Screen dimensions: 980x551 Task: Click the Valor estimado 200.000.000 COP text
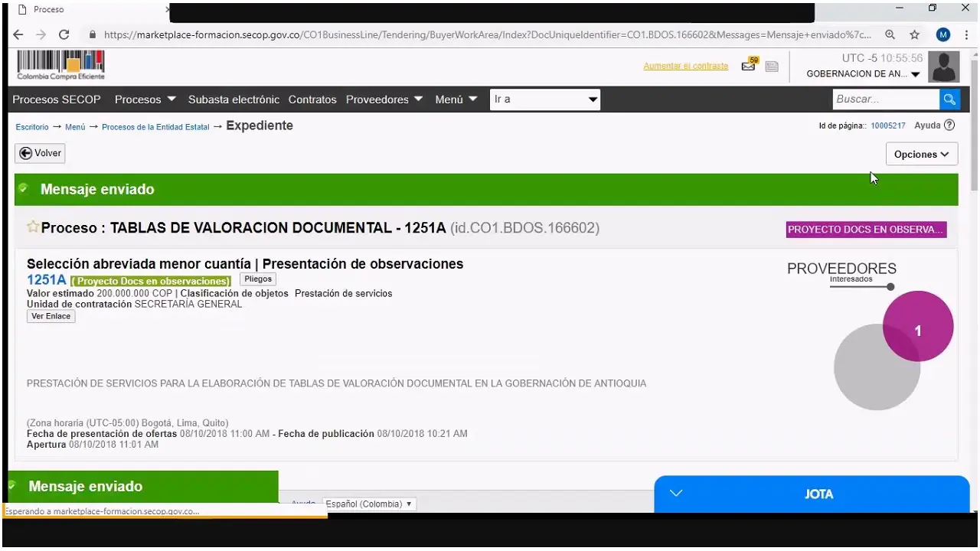100,293
